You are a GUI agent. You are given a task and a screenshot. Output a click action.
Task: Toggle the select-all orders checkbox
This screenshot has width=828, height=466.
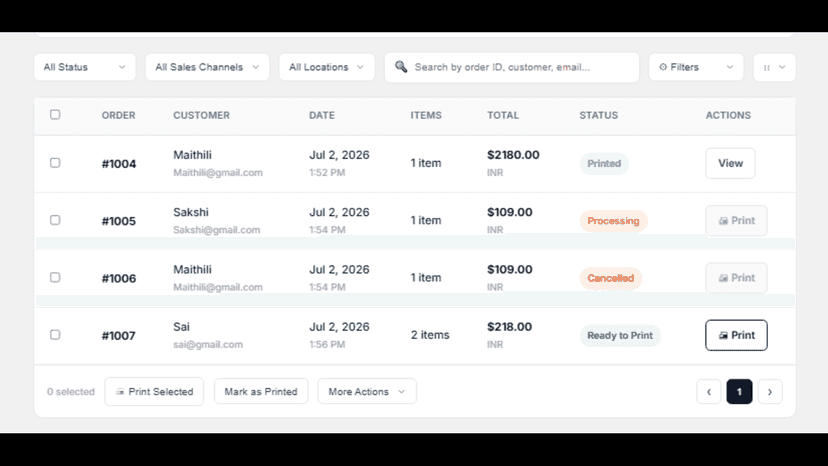[55, 115]
